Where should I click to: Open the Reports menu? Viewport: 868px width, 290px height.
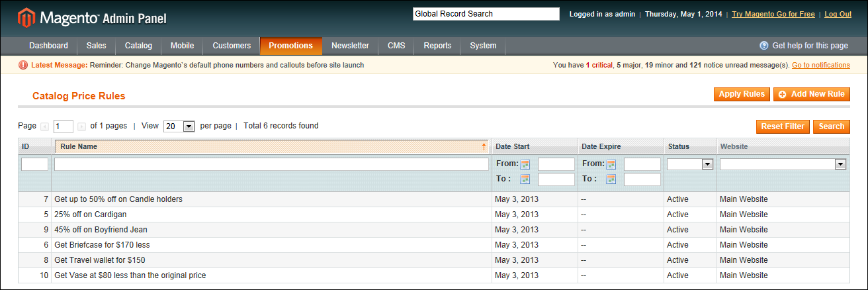(x=437, y=46)
